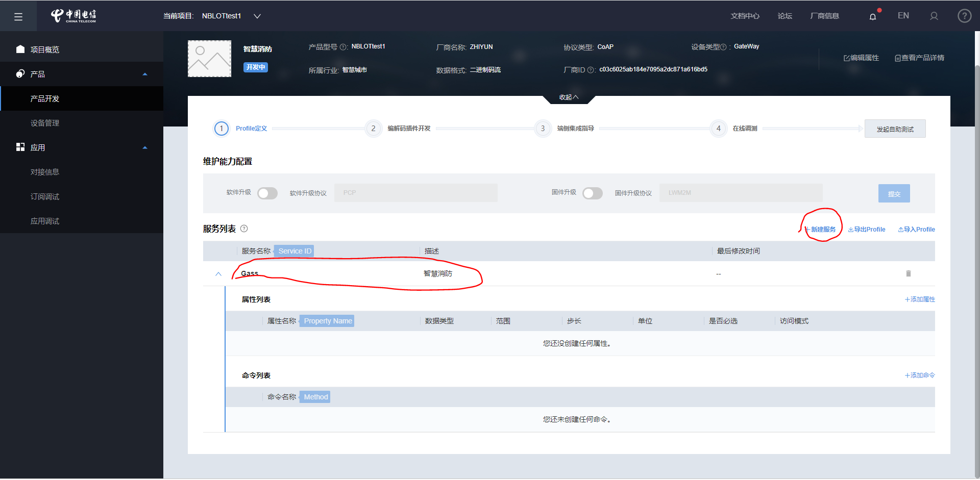Click the 开发中 status badge
This screenshot has height=480, width=980.
click(x=256, y=67)
